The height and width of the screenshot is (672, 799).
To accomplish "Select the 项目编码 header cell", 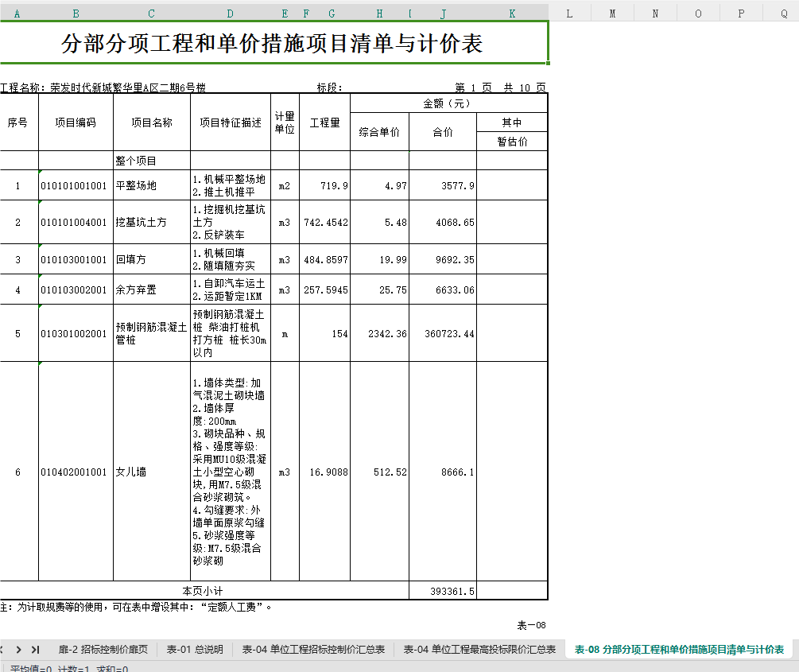I will 76,122.
